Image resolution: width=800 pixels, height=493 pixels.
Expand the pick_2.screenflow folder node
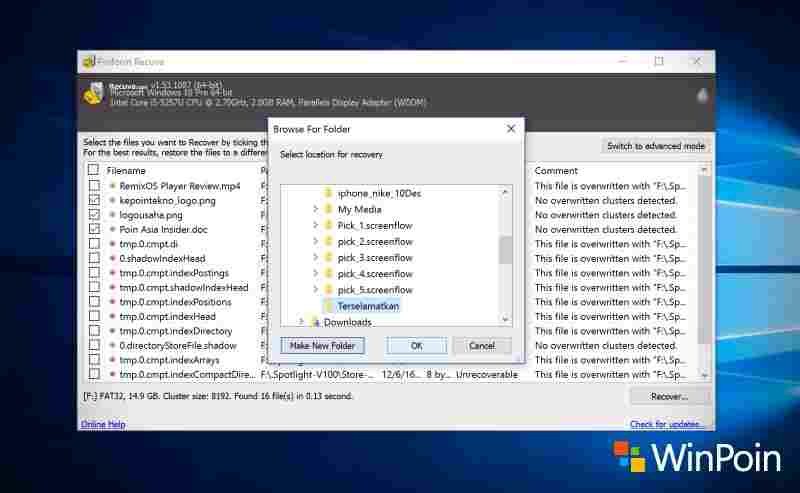coord(315,241)
